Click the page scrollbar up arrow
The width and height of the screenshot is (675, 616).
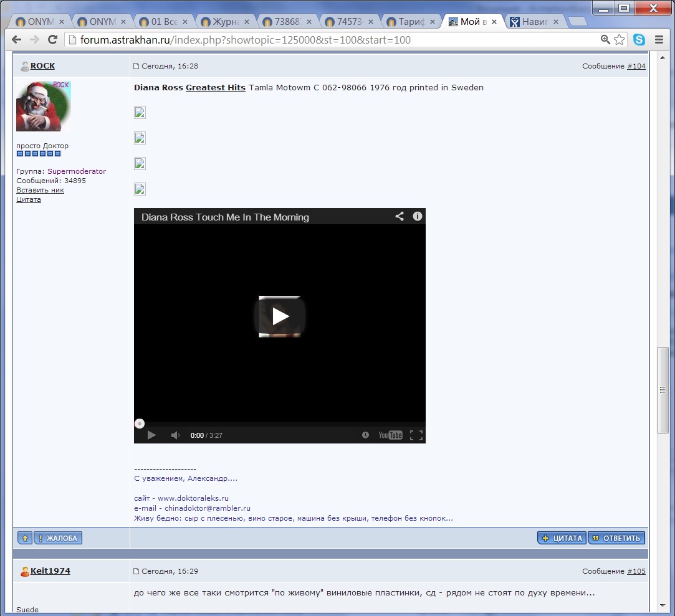coord(663,58)
